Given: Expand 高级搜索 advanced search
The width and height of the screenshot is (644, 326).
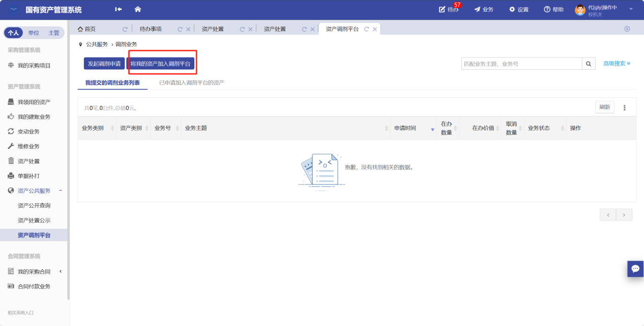Looking at the screenshot, I should (617, 64).
